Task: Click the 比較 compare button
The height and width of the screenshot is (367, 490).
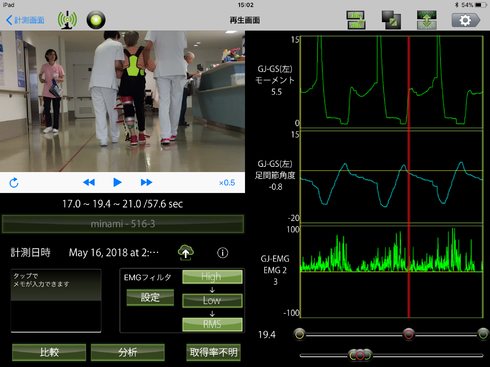Action: tap(49, 352)
